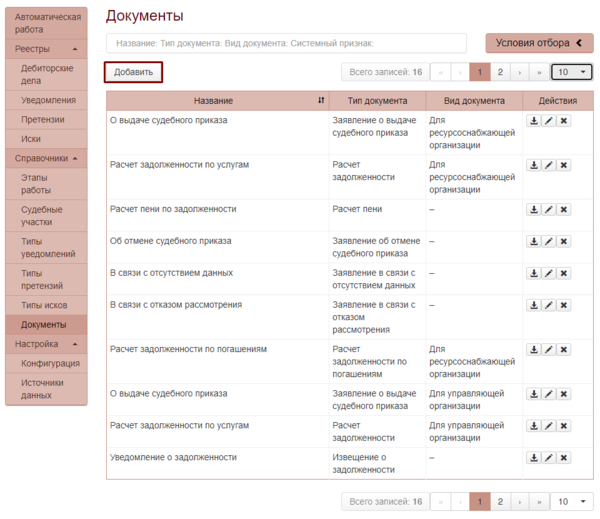The width and height of the screenshot is (600, 519).
Task: Edit the 'Уведомление о задолженности' row
Action: pyautogui.click(x=549, y=458)
